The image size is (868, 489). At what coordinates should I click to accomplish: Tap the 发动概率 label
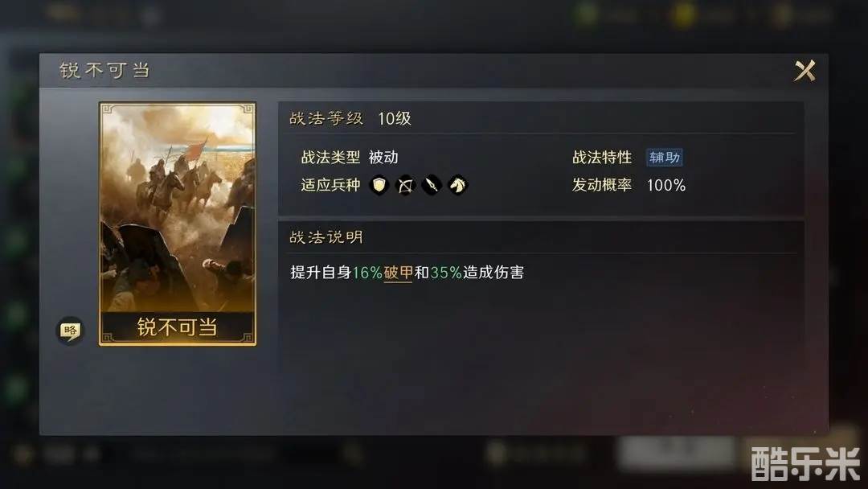pyautogui.click(x=602, y=185)
